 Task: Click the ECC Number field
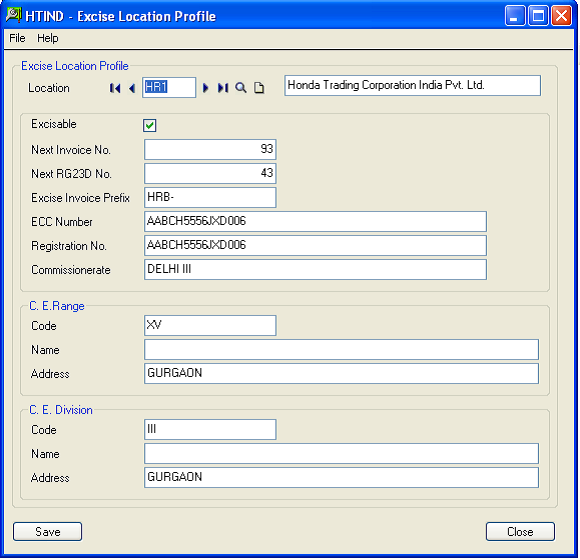pos(315,222)
